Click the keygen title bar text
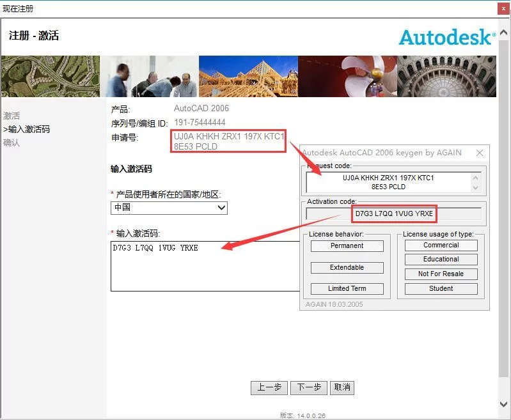Image resolution: width=511 pixels, height=420 pixels. click(x=382, y=153)
